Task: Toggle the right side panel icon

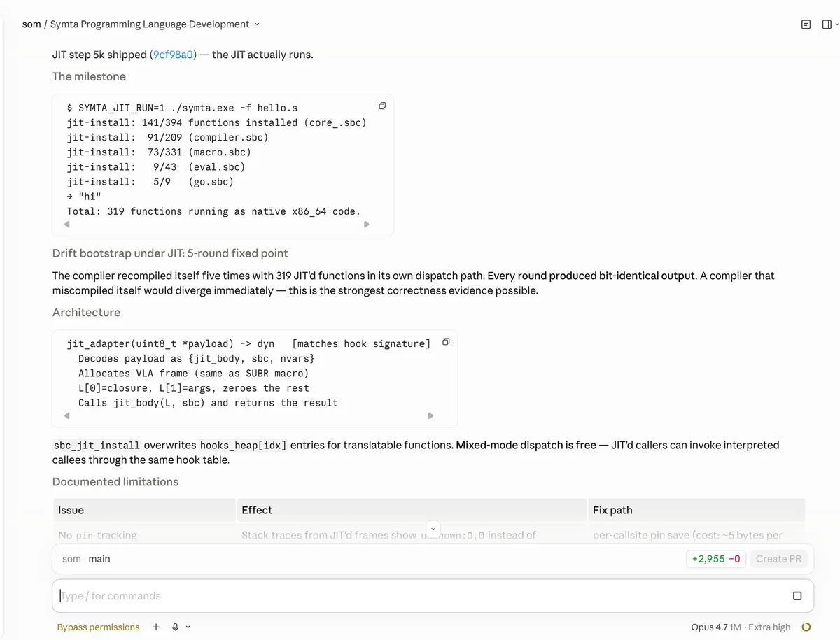Action: click(x=827, y=24)
